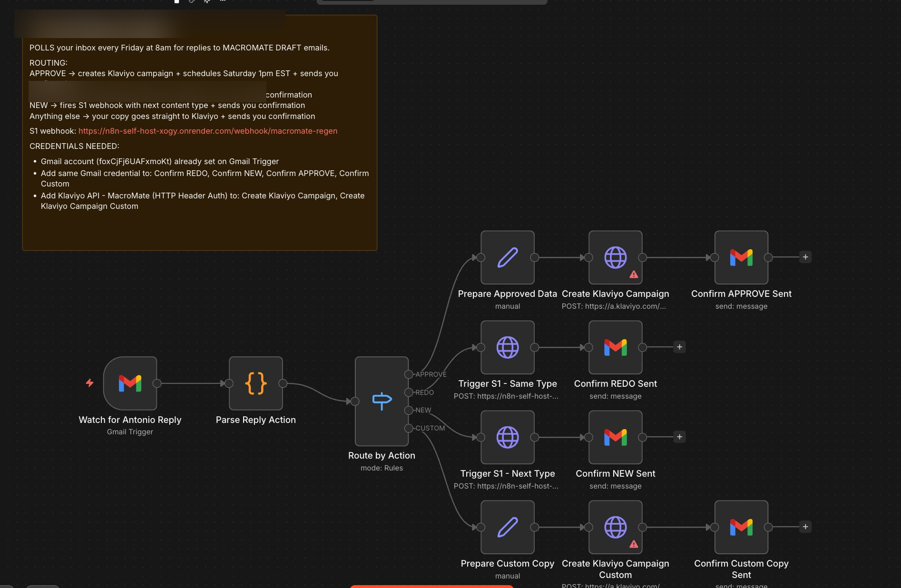Click plus button after Confirm NEW Sent
Viewport: 901px width, 588px height.
pyautogui.click(x=679, y=437)
